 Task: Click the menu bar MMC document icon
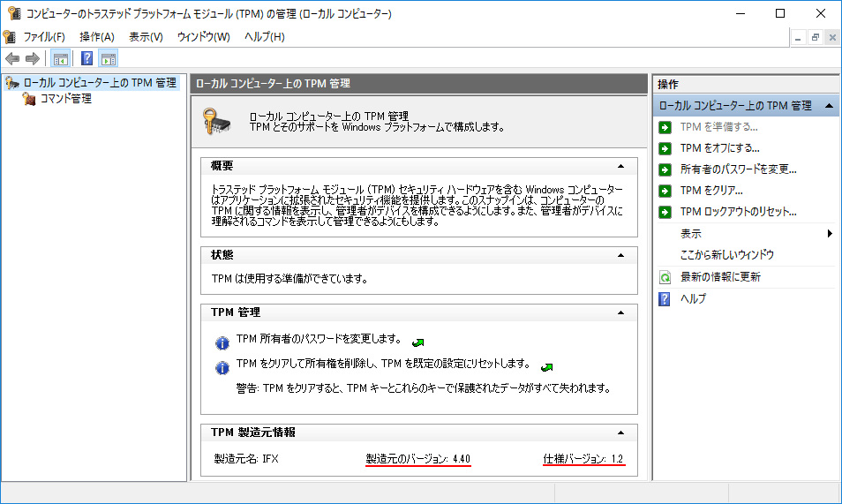coord(9,36)
